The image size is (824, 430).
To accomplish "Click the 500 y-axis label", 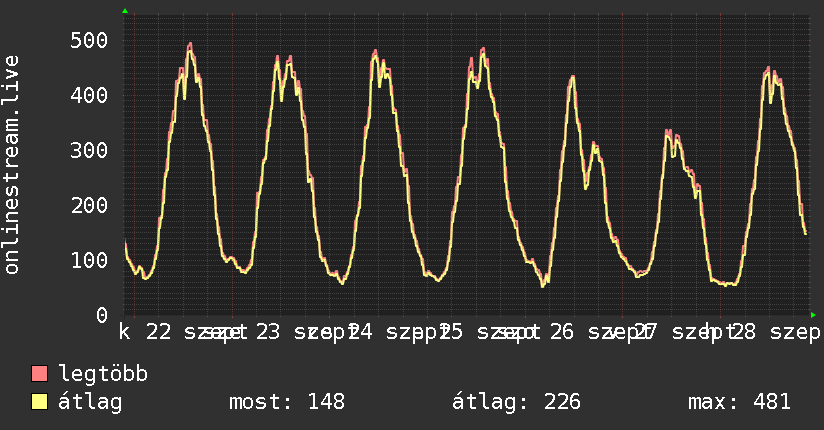I will (x=89, y=40).
